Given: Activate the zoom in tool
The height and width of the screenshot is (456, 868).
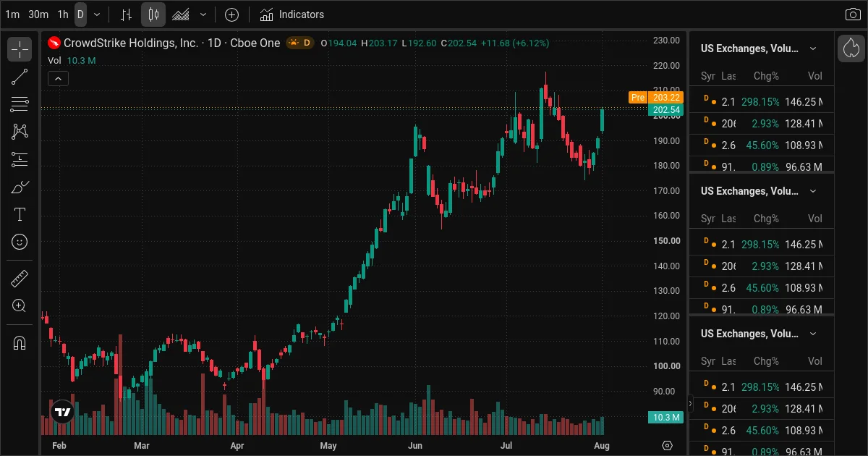Looking at the screenshot, I should click(x=20, y=305).
